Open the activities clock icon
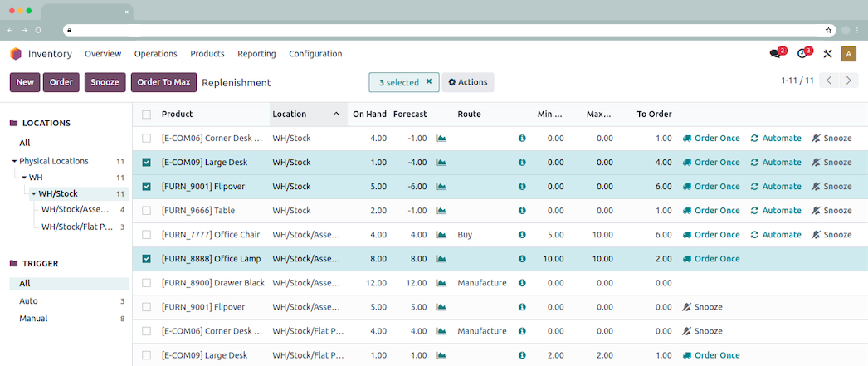The height and width of the screenshot is (366, 868). [x=802, y=54]
